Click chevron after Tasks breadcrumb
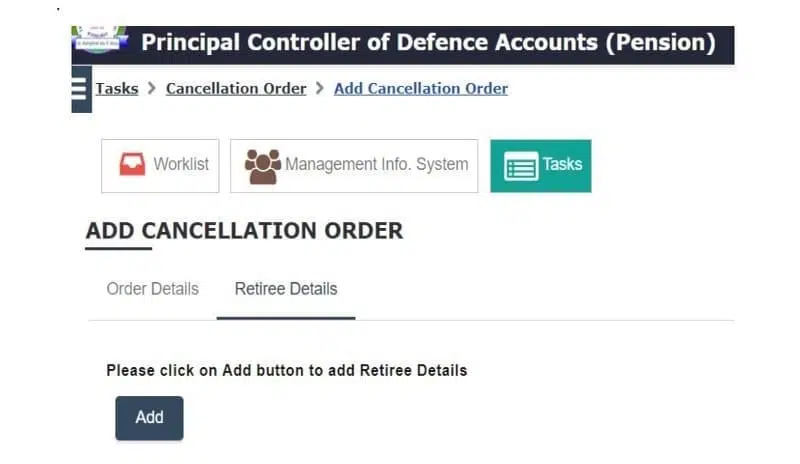Image resolution: width=800 pixels, height=464 pixels. [152, 89]
